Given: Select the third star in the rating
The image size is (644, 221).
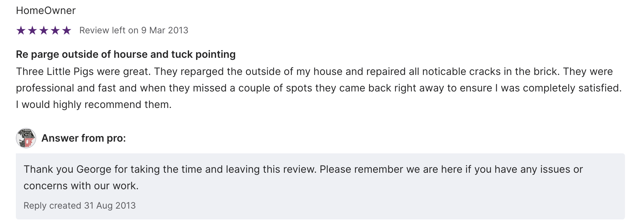Looking at the screenshot, I should tap(44, 30).
